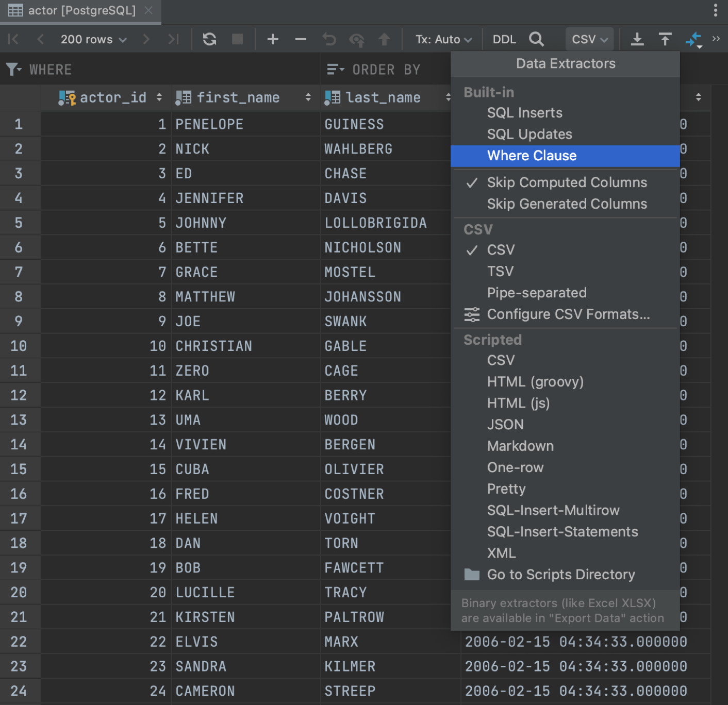The image size is (728, 705).
Task: Enable Skip Generated Columns
Action: 567,204
